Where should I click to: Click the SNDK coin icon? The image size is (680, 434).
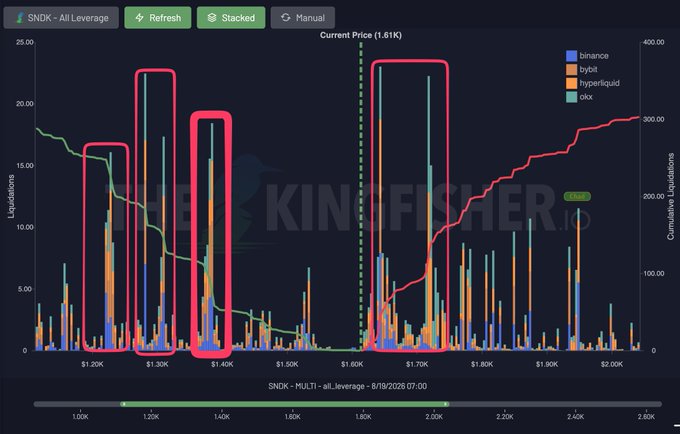click(20, 18)
